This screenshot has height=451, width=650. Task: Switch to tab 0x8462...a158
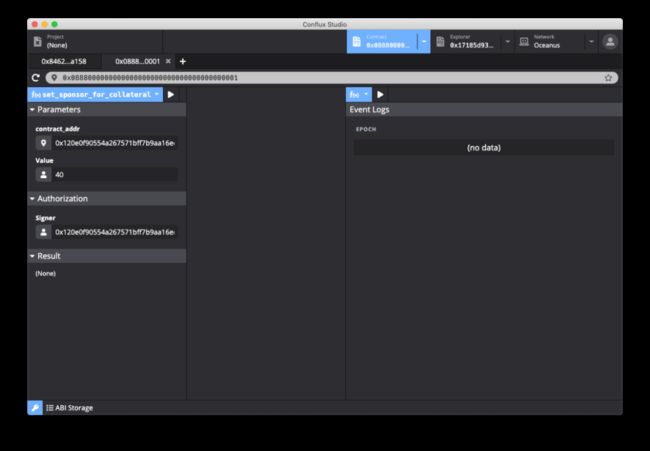click(x=64, y=61)
